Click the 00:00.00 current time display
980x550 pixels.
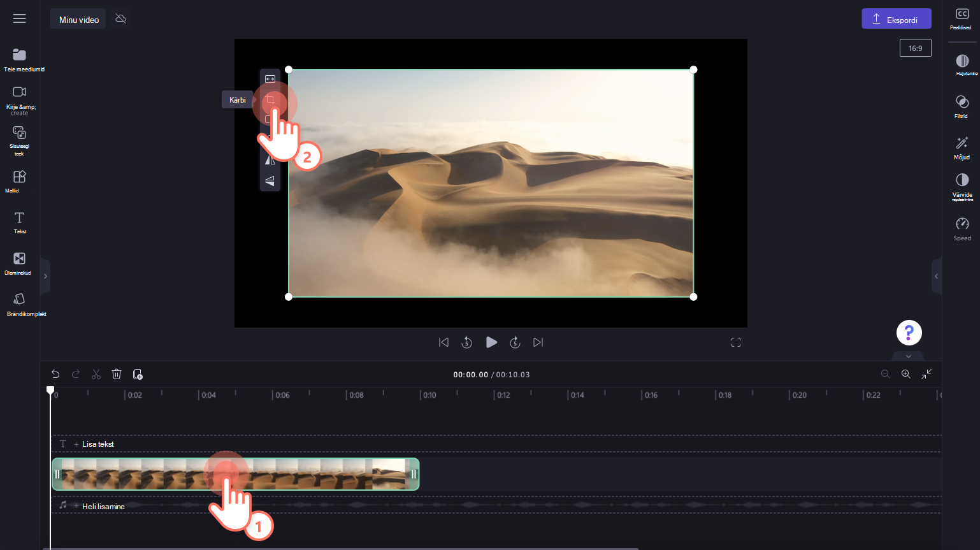[471, 375]
